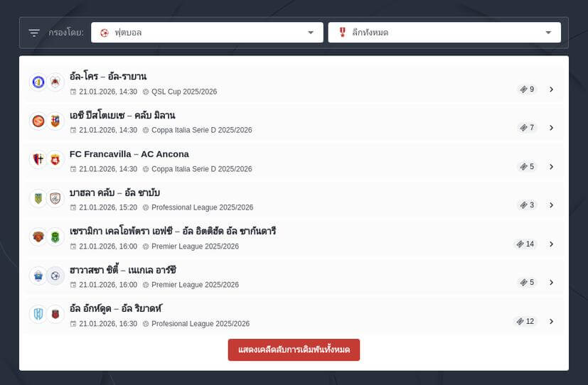Select the เชรามิกา เคลโอพัตรา match row
Image resolution: width=588 pixels, height=385 pixels.
coord(284,238)
